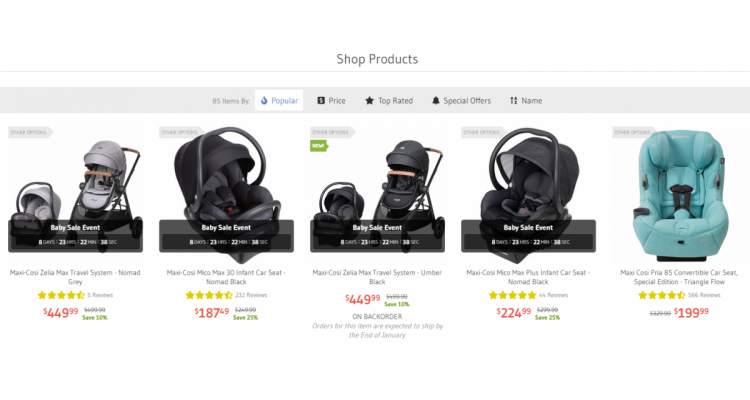Viewport: 750px width, 400px height.
Task: Open Other Options tag on Zelia Nomad Grey
Action: point(30,133)
